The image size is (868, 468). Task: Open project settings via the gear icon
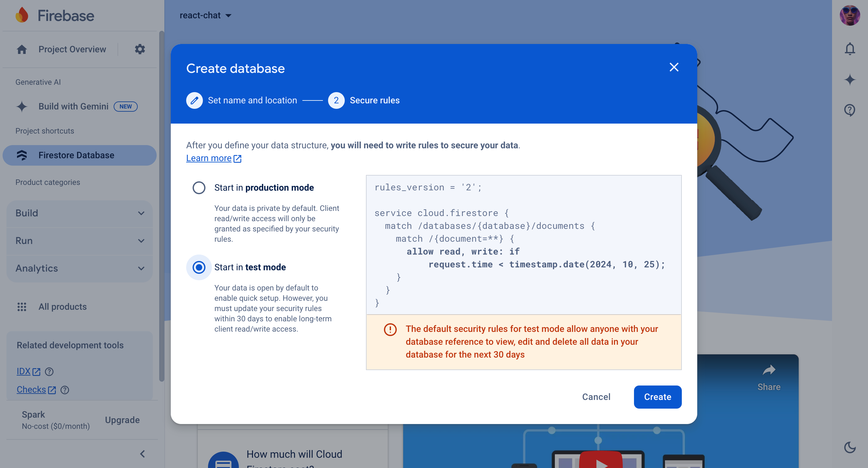coord(140,49)
